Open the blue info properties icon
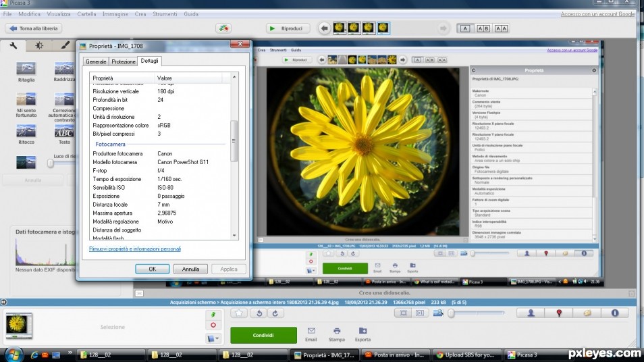The width and height of the screenshot is (644, 362). click(x=615, y=313)
